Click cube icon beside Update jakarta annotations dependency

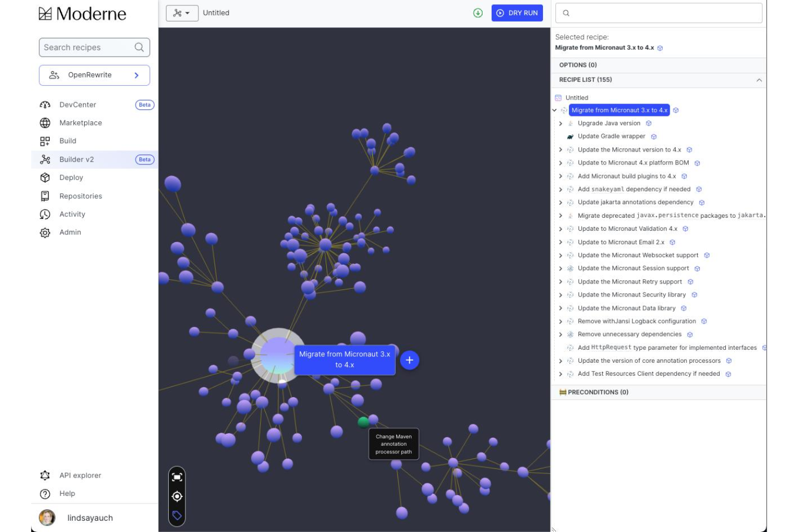tap(701, 203)
